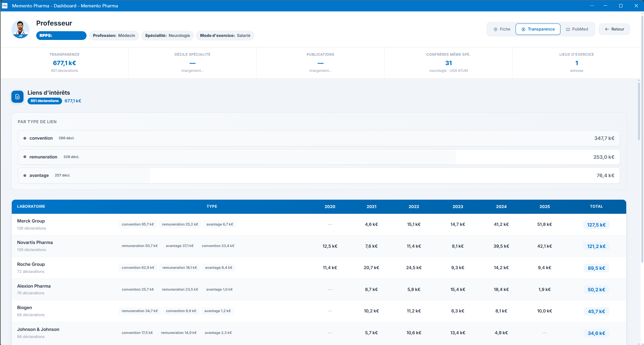Click Merck's convention 95,7 k€ chip
The width and height of the screenshot is (644, 345).
pos(138,225)
